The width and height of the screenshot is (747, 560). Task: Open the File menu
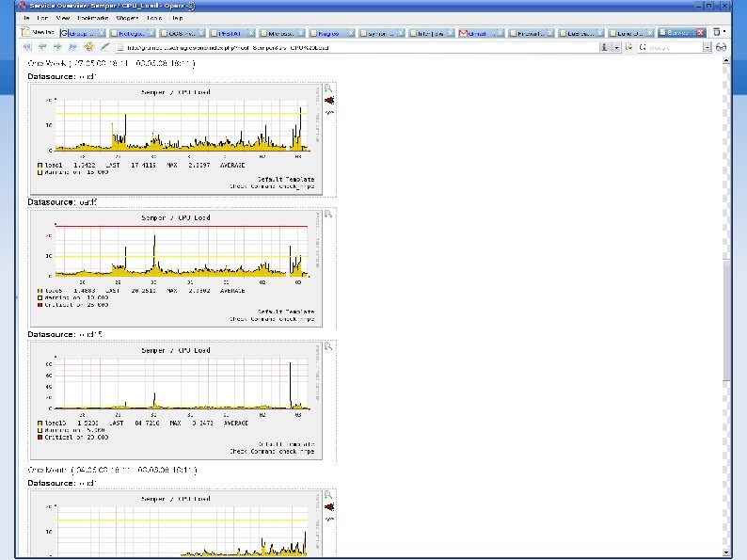(26, 18)
